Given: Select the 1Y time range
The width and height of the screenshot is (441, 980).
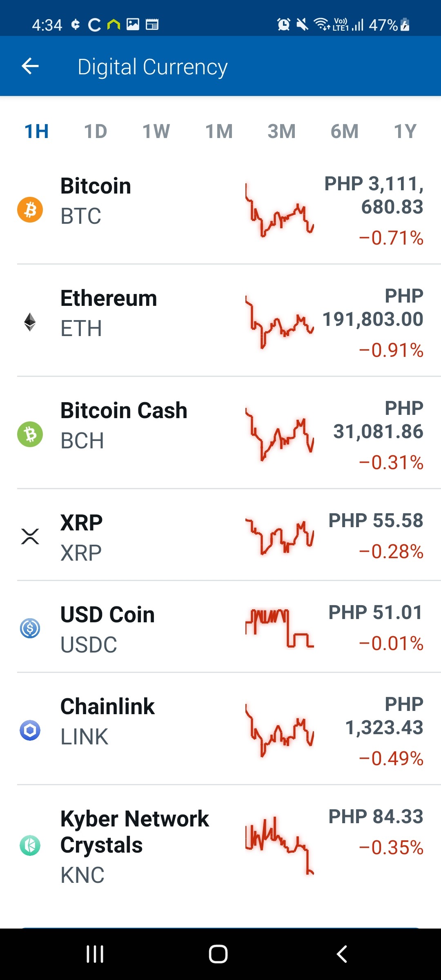Looking at the screenshot, I should pyautogui.click(x=405, y=131).
